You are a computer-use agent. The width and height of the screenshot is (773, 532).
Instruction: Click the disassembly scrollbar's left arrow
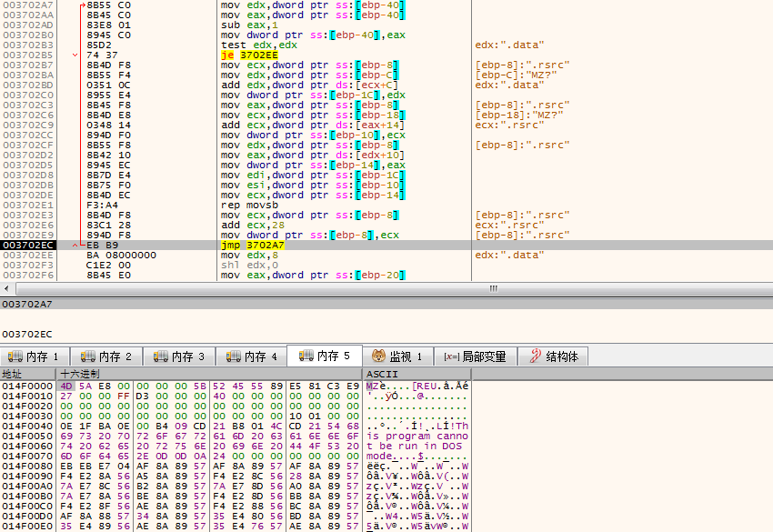[x=6, y=288]
